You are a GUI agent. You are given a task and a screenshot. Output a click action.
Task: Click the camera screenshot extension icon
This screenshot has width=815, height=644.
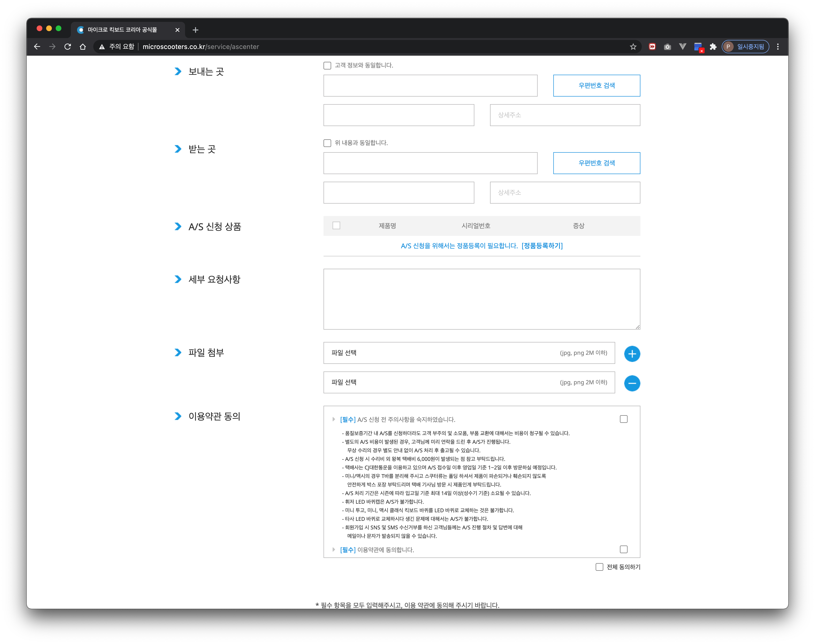point(667,47)
